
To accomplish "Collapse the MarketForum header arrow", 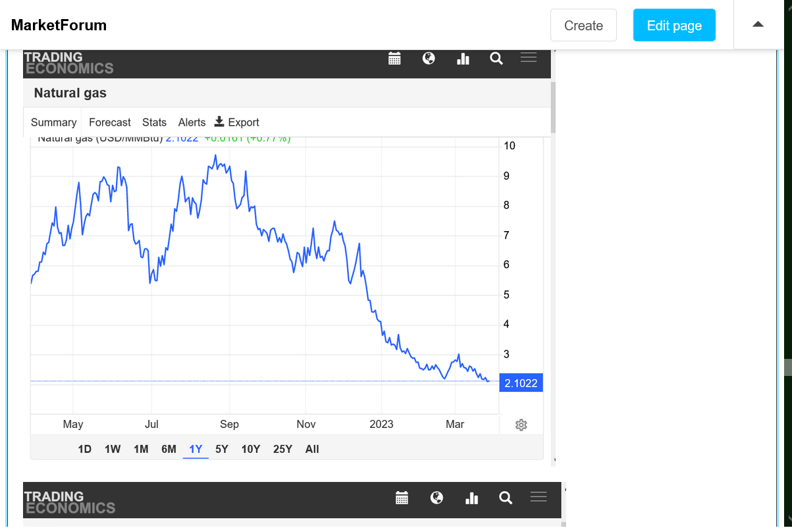I will [x=758, y=24].
